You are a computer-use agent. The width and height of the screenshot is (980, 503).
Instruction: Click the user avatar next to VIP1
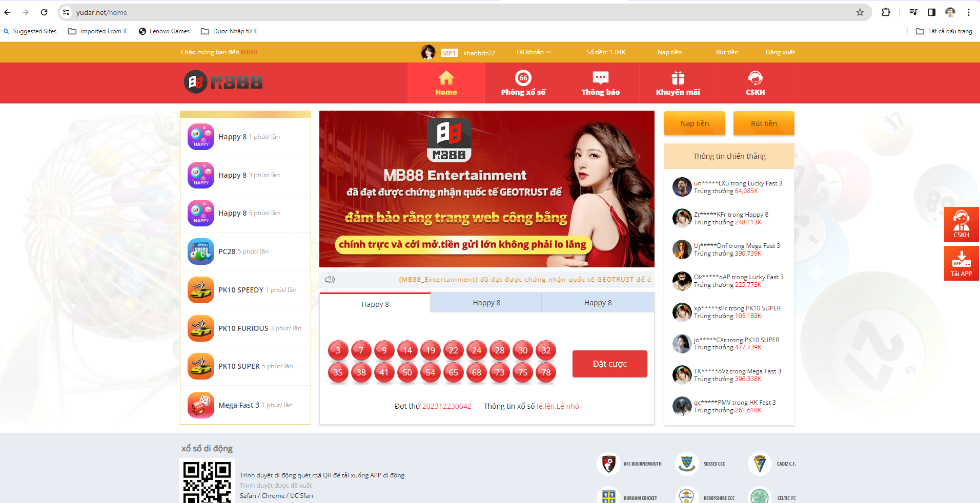(x=428, y=52)
